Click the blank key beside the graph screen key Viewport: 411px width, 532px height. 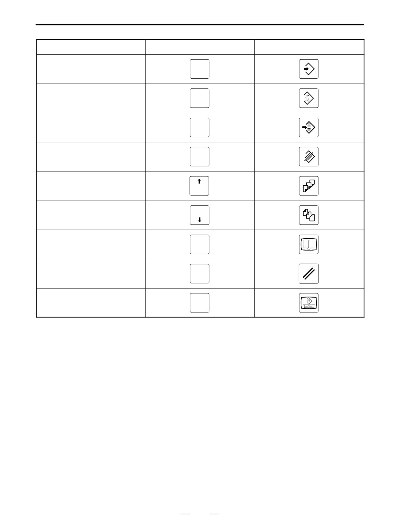coord(199,303)
